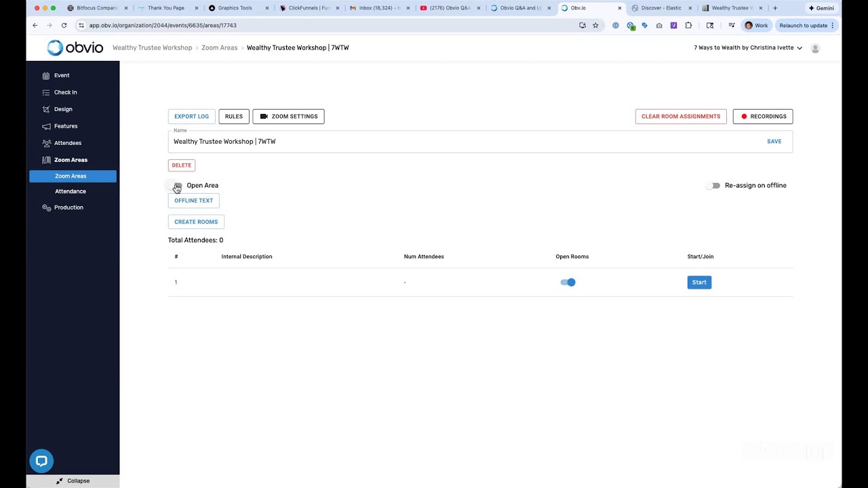Open the Rules button

234,117
